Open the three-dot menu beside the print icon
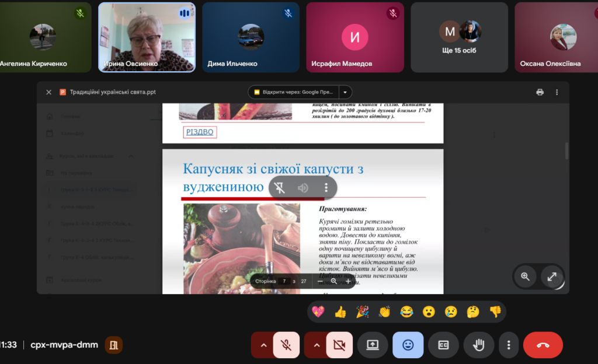Screen dimensions: 598x364 [557, 92]
